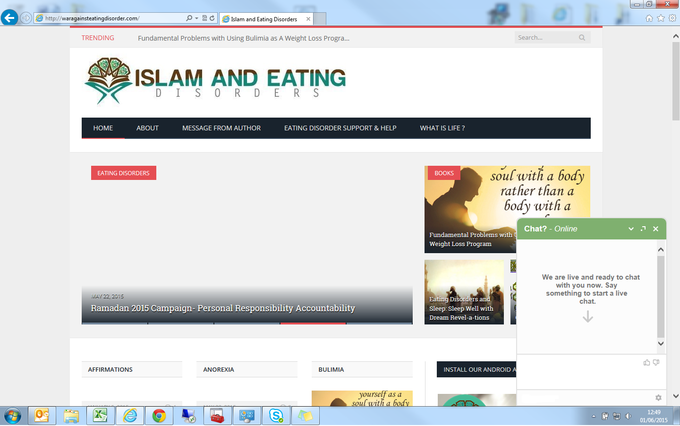Select the first slider indicator segment
This screenshot has height=426, width=680.
point(114,323)
